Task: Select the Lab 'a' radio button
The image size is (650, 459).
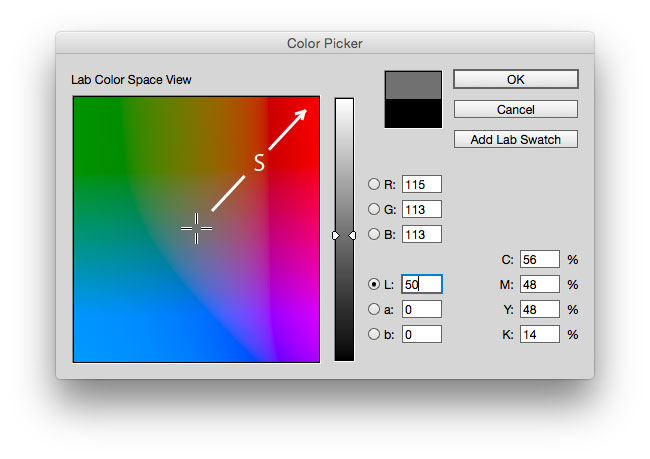Action: (374, 309)
